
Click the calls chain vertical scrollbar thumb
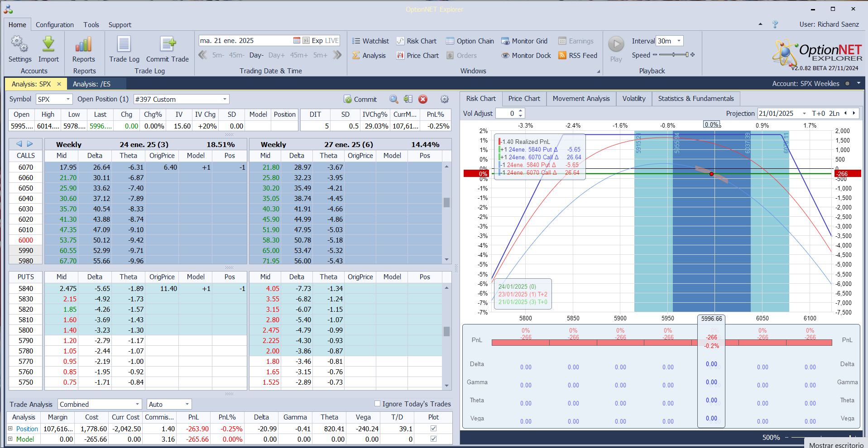(x=446, y=202)
